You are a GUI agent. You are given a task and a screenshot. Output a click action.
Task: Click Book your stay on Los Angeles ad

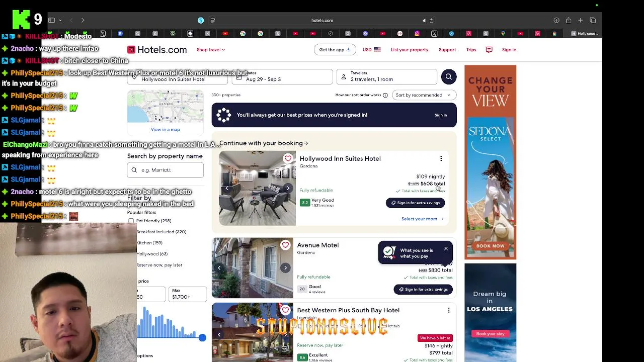pos(490,334)
